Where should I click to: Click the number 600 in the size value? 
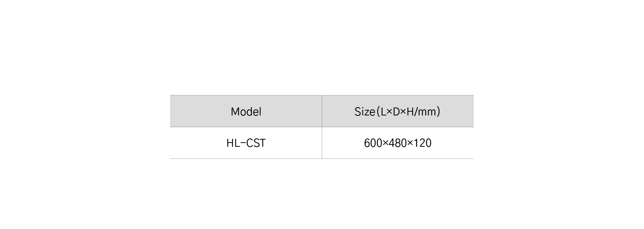pyautogui.click(x=373, y=143)
